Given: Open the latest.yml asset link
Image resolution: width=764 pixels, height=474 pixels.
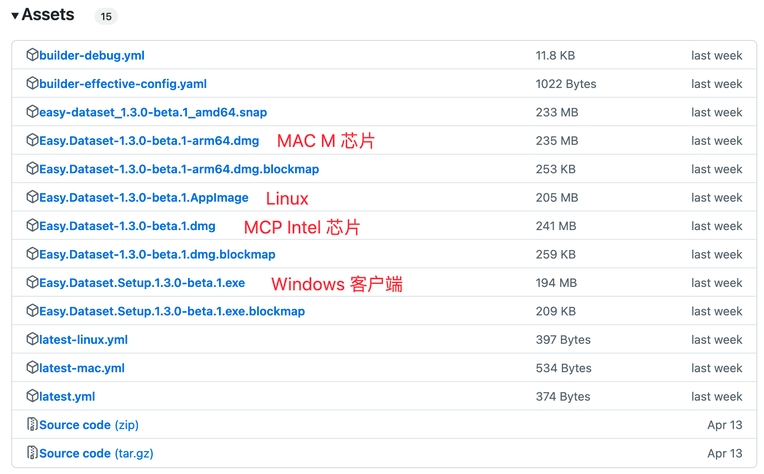Looking at the screenshot, I should click(x=67, y=397).
